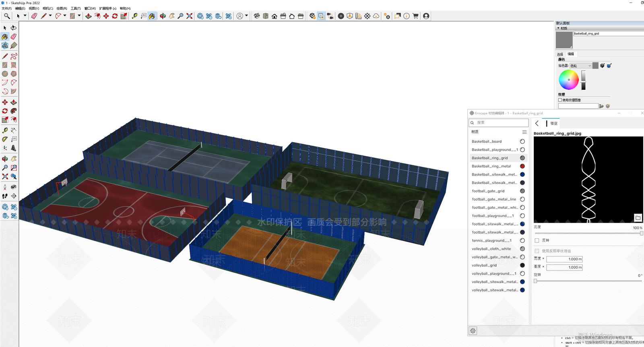Image resolution: width=644 pixels, height=347 pixels.
Task: Expand the Select tool dropdown arrow
Action: tap(25, 16)
